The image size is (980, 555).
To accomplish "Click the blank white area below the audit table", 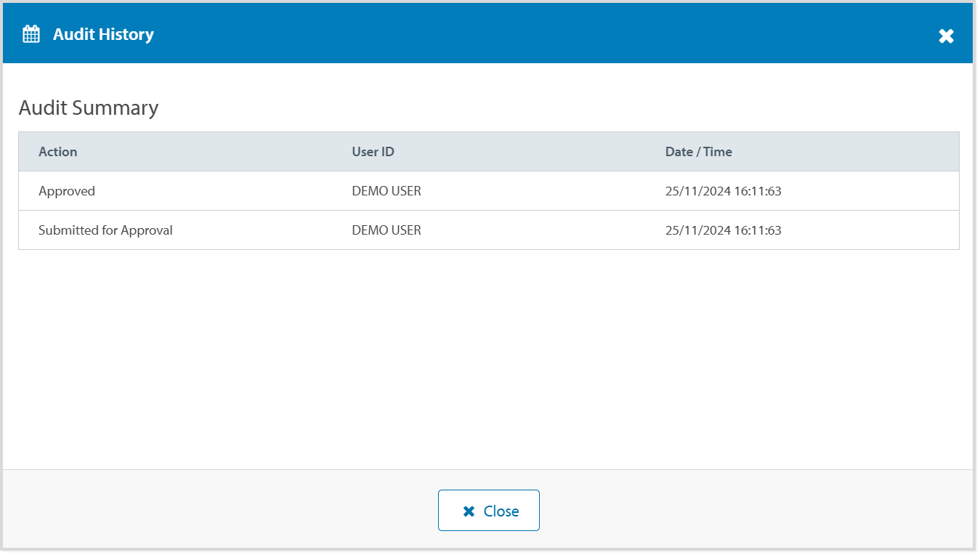I will 488,356.
